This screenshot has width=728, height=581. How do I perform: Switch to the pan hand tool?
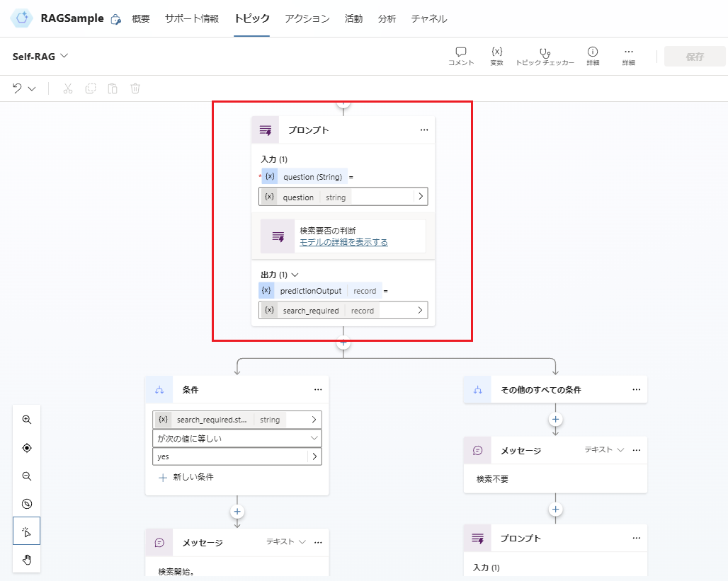[26, 560]
